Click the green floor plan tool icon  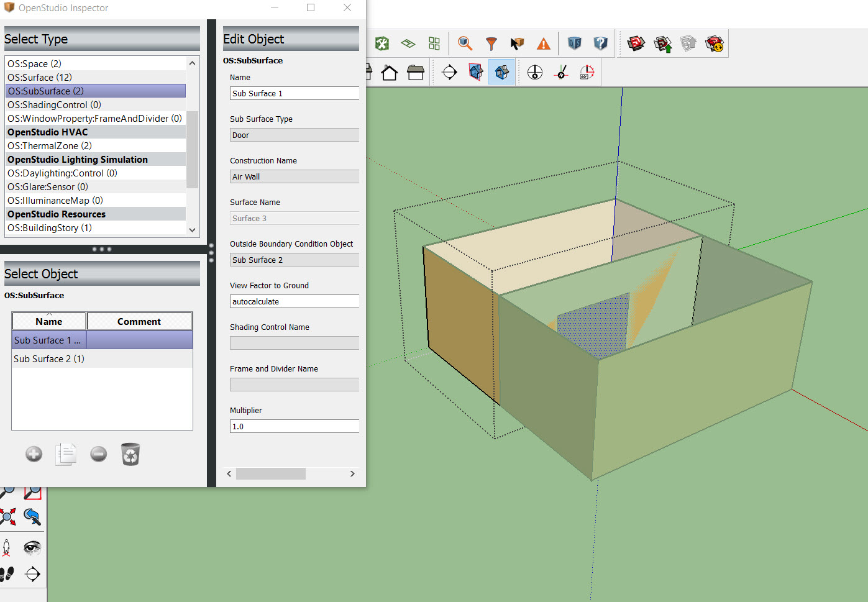[x=408, y=43]
